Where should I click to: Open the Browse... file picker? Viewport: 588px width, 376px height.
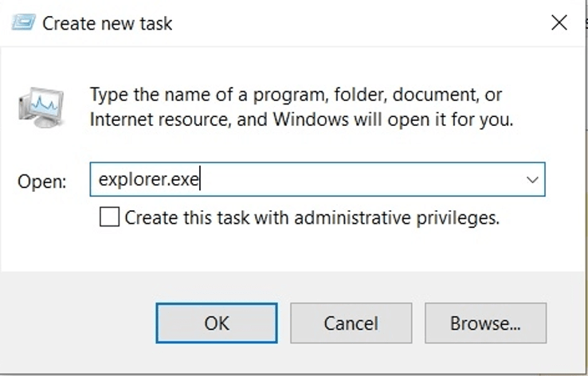[485, 323]
